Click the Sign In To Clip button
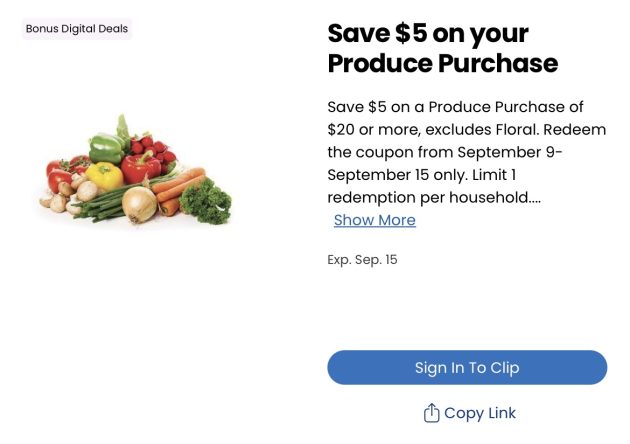This screenshot has width=630, height=444. [467, 367]
